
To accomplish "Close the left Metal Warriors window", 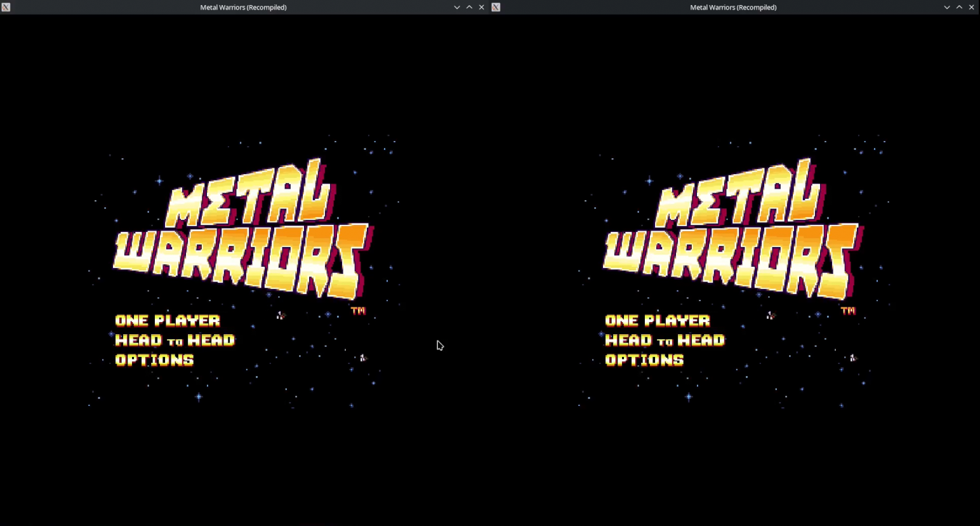I will click(x=482, y=8).
